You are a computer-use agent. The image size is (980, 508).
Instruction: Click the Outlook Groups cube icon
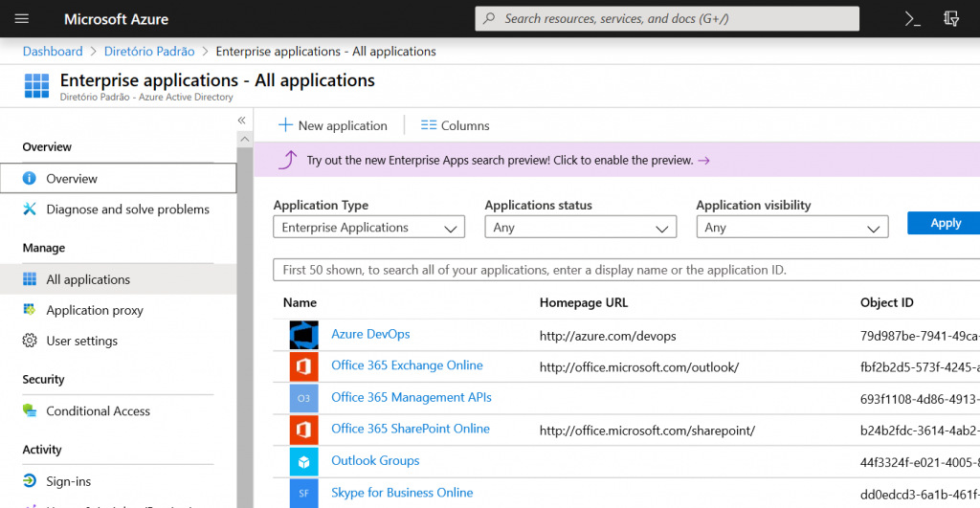tap(303, 462)
